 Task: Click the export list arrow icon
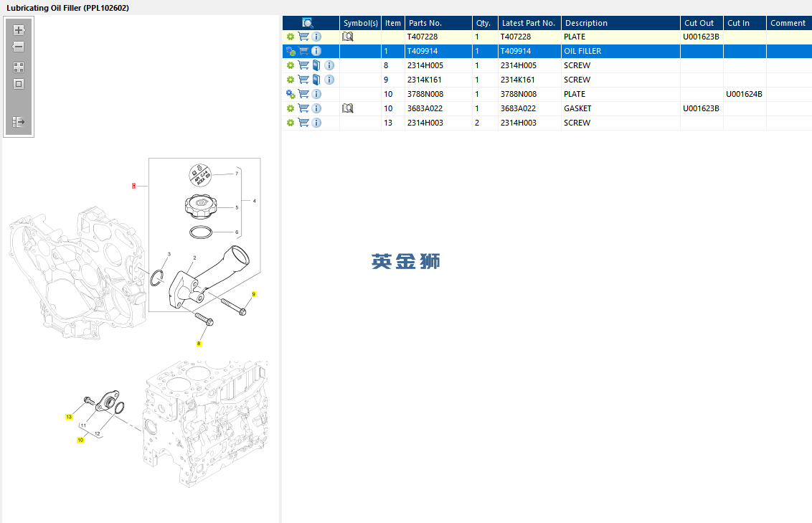[x=19, y=122]
